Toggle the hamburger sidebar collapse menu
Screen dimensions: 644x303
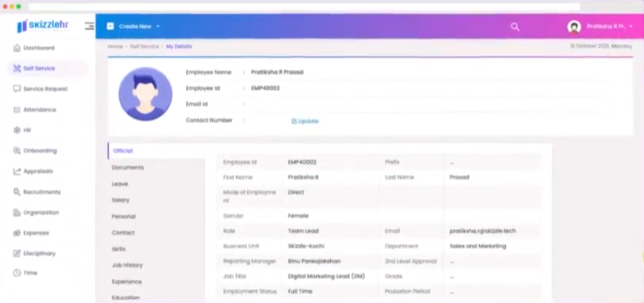click(x=89, y=26)
